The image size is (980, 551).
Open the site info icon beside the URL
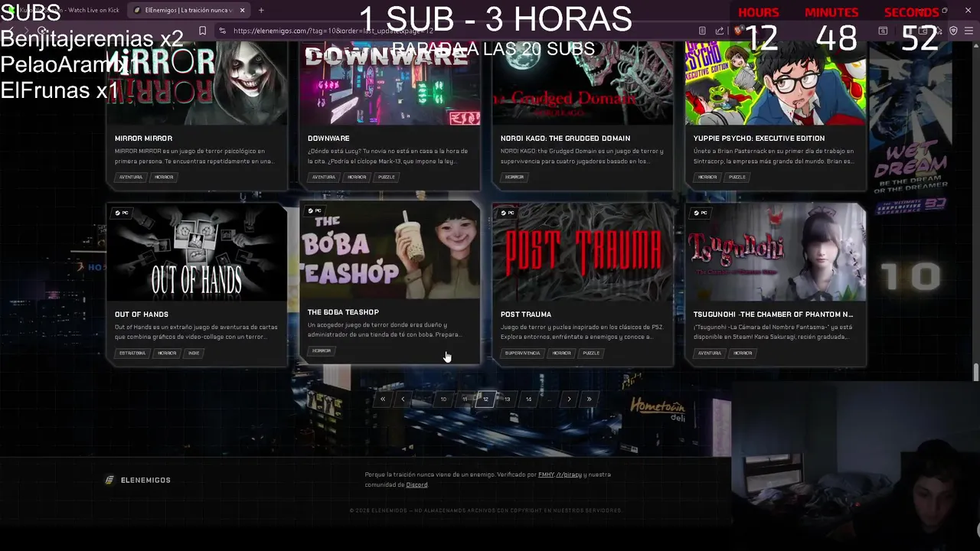(222, 31)
